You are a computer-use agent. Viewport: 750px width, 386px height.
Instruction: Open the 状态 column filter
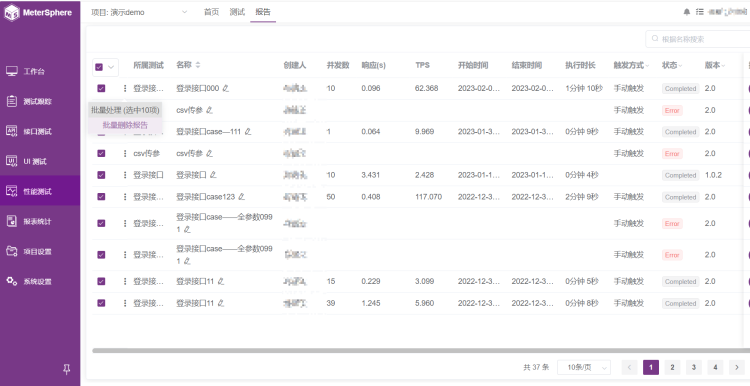pyautogui.click(x=680, y=66)
